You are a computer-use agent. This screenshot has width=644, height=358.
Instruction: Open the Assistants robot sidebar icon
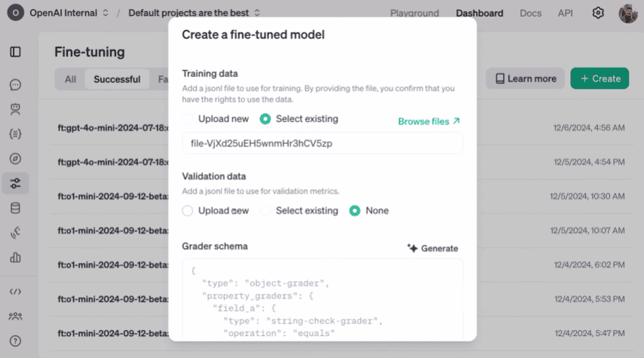coord(15,109)
